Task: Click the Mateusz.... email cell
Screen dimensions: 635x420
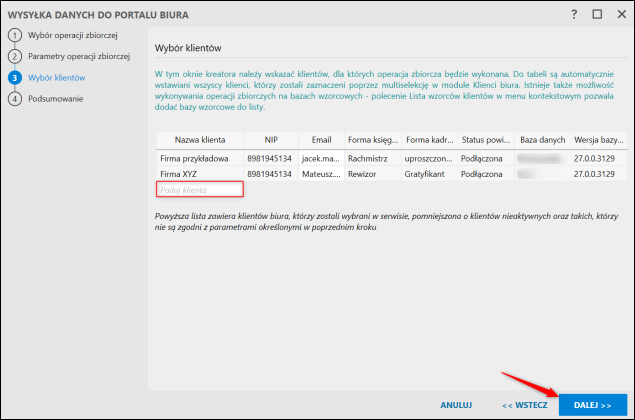Action: coord(321,174)
